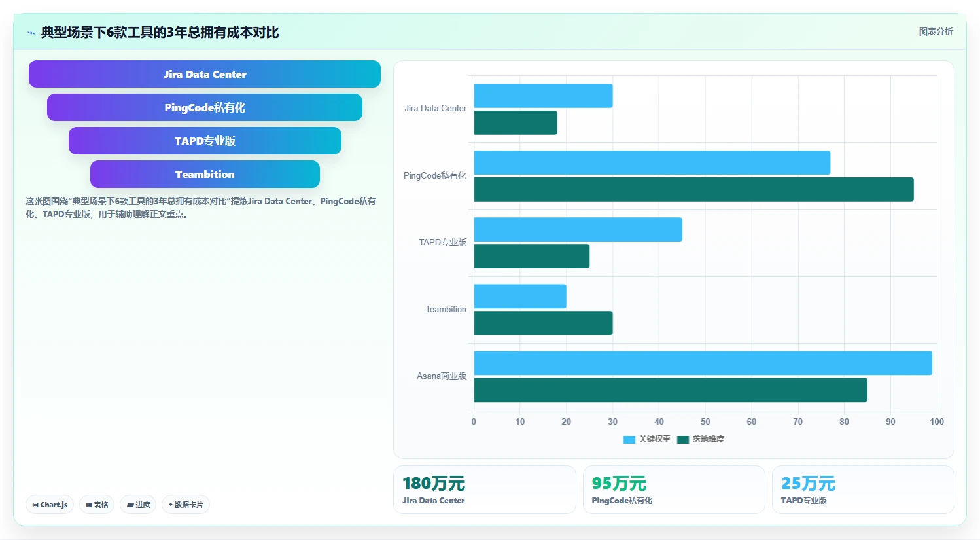Click the Asana商业版 chart axis label
Viewport: 980px width, 540px height.
tap(442, 376)
